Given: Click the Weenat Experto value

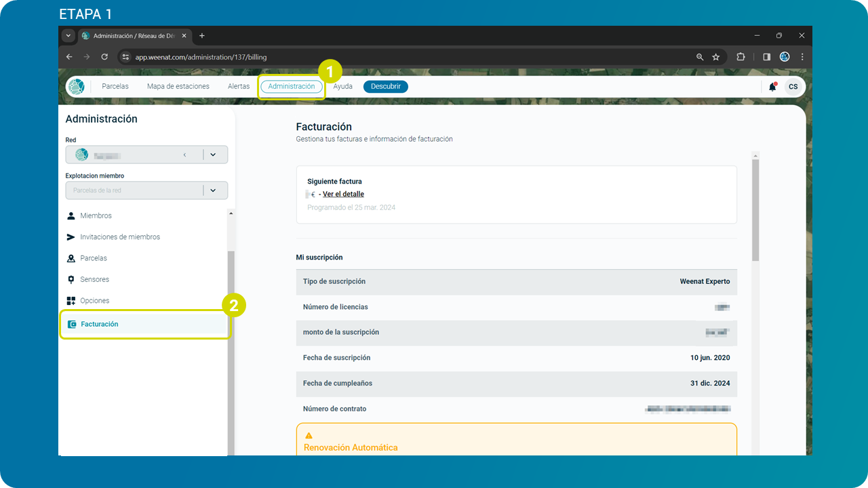Looking at the screenshot, I should coord(705,281).
